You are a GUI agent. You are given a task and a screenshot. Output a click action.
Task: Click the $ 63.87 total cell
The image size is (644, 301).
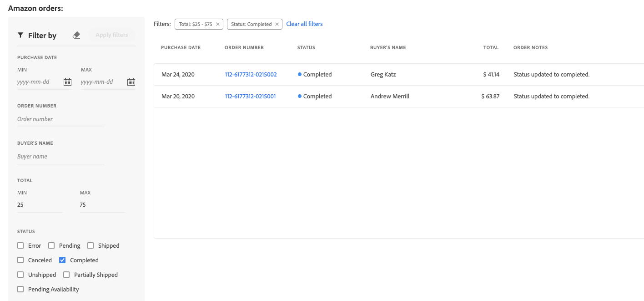click(x=490, y=96)
